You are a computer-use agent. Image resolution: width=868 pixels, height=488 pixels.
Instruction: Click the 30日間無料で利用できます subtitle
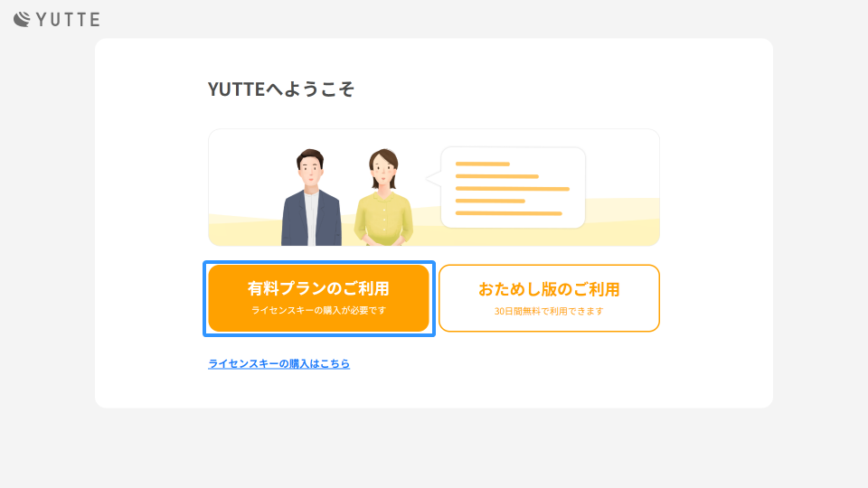pos(549,312)
